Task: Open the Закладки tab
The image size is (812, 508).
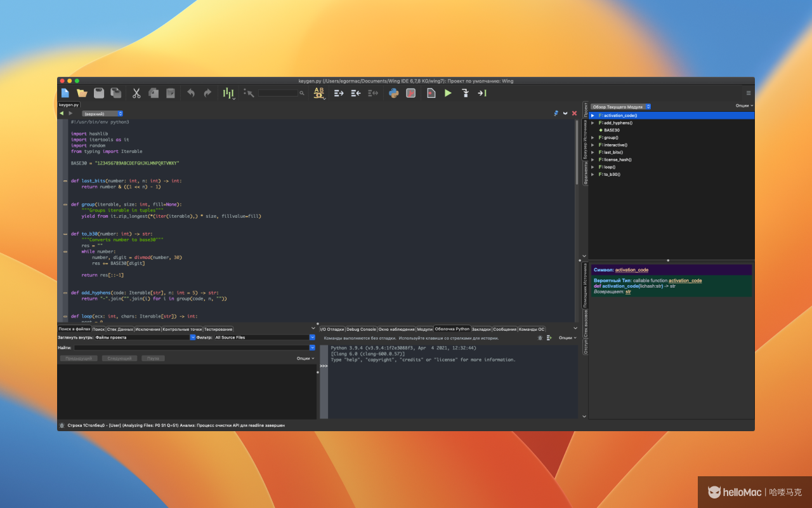Action: pos(481,330)
